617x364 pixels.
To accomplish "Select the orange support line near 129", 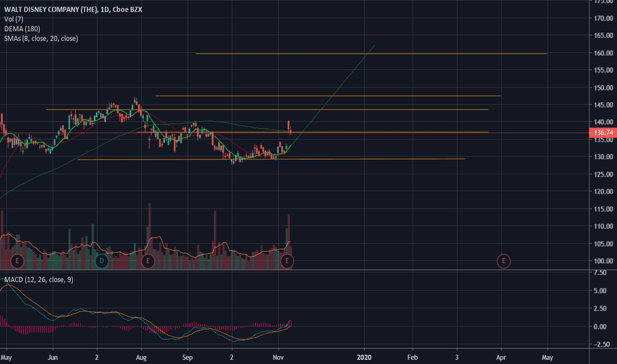I will click(x=271, y=159).
